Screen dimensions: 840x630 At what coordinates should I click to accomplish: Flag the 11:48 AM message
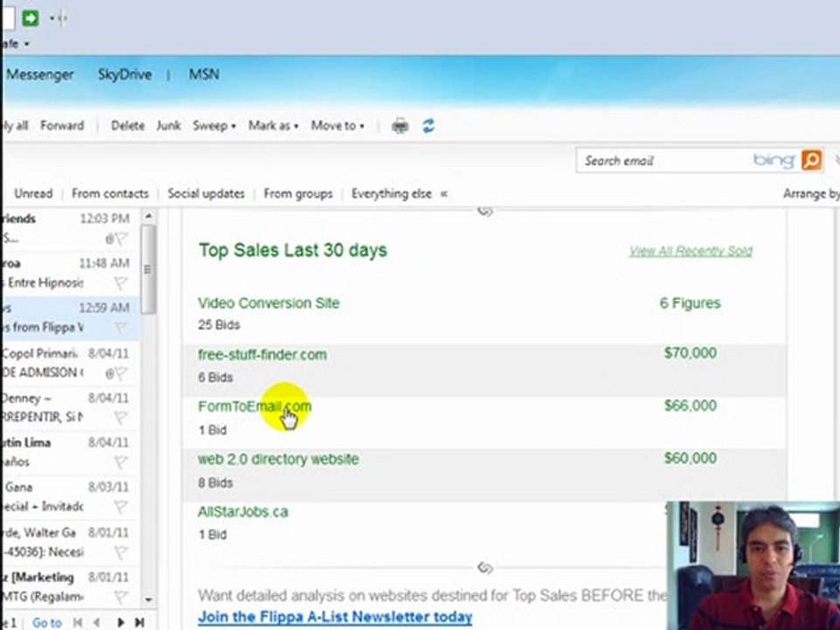pos(121,283)
